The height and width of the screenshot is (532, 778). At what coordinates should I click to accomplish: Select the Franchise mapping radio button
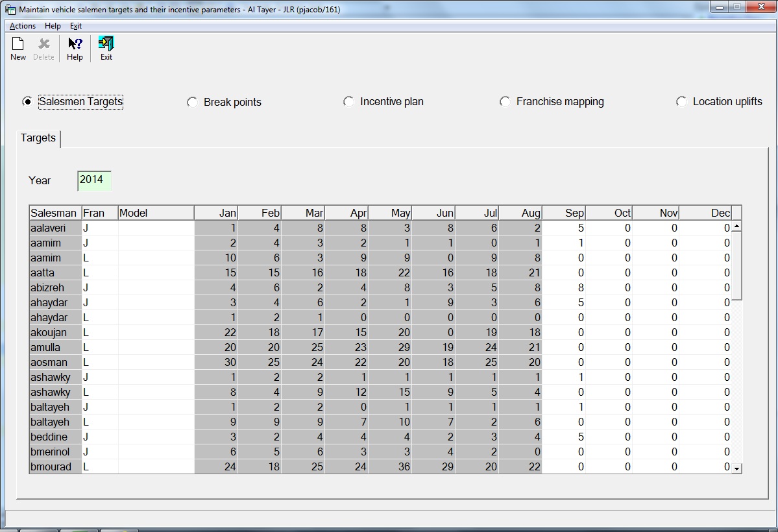tap(505, 102)
